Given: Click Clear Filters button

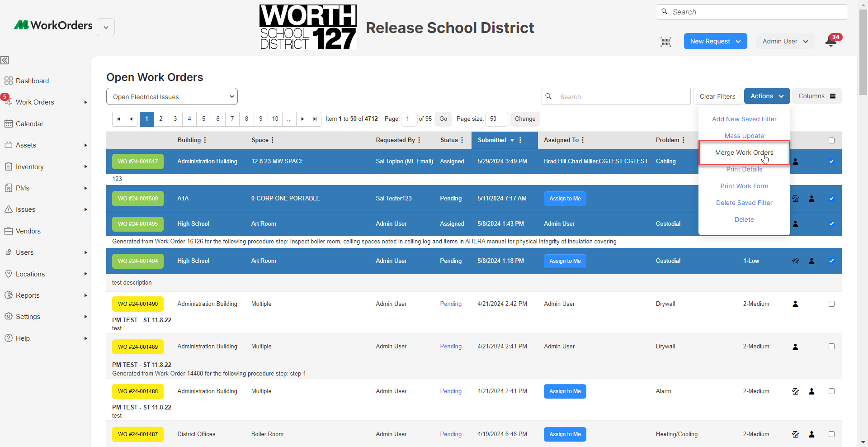Looking at the screenshot, I should pyautogui.click(x=717, y=96).
